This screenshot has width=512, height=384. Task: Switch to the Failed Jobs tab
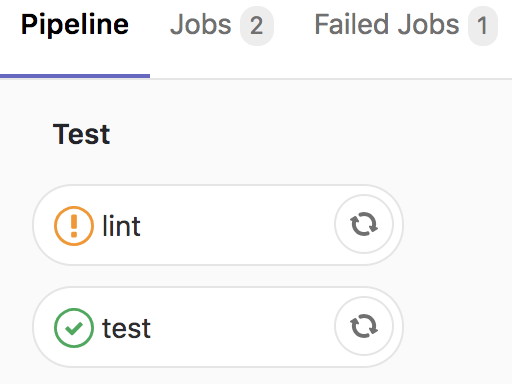point(406,25)
